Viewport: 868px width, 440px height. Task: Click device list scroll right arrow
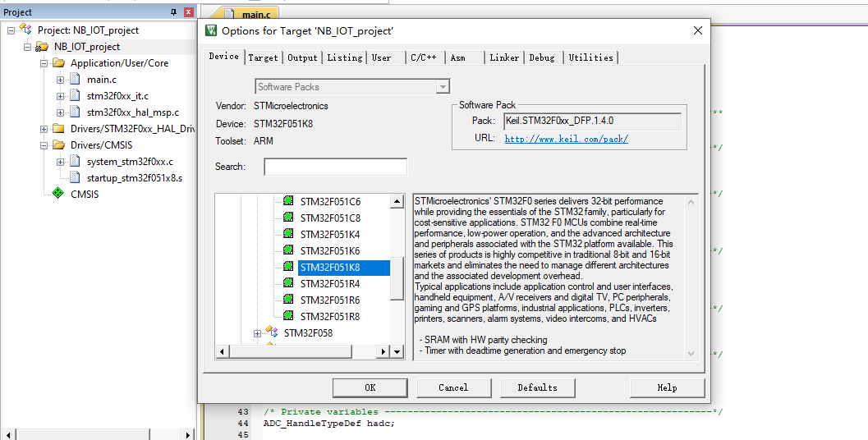pyautogui.click(x=383, y=351)
